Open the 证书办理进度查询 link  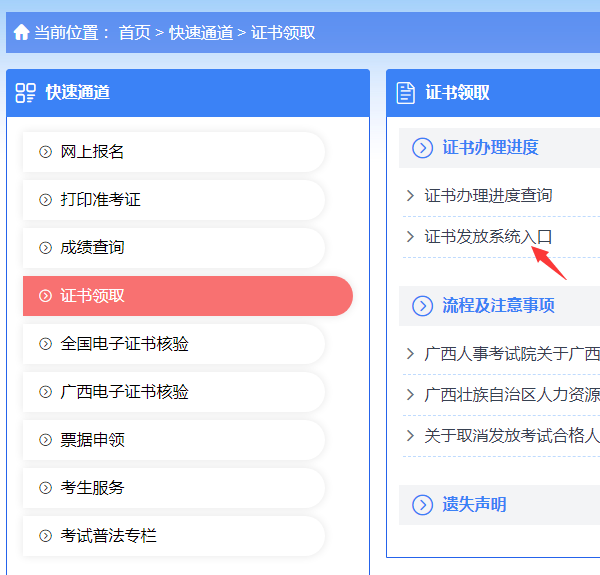pos(488,195)
